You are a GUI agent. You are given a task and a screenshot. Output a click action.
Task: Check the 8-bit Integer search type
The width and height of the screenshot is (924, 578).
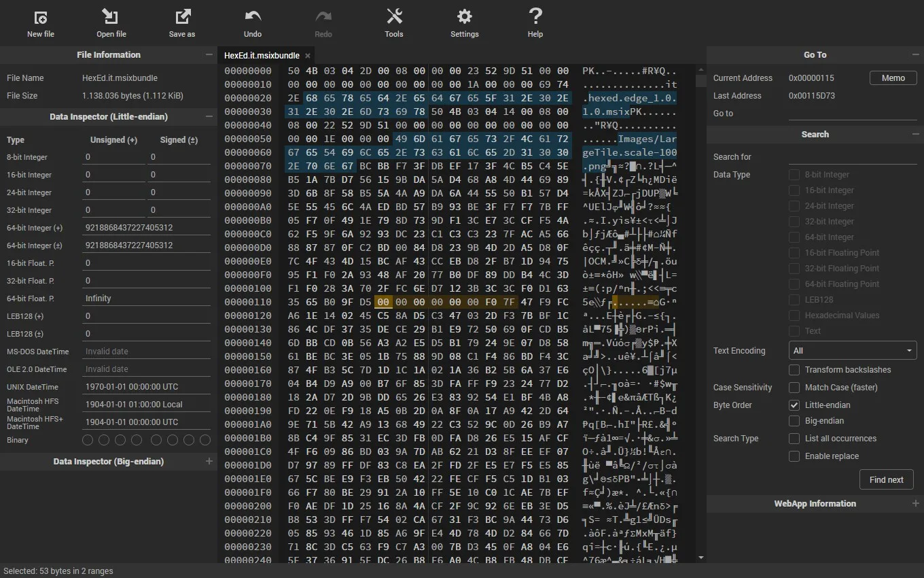click(x=794, y=175)
